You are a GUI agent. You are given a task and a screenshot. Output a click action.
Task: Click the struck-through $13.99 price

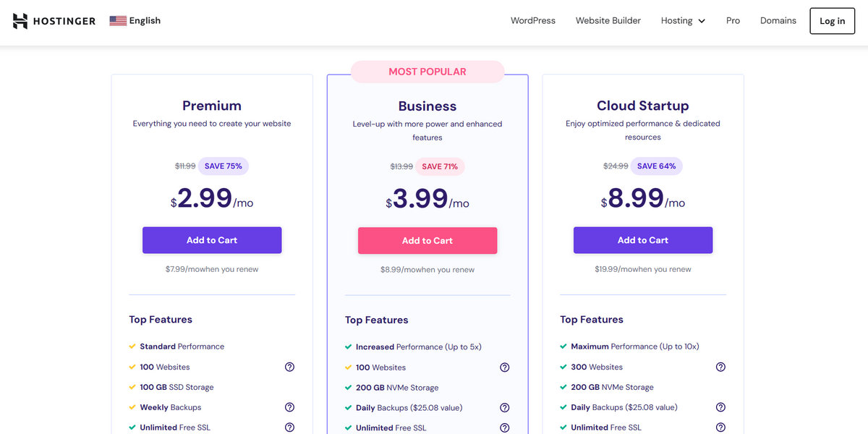tap(401, 166)
